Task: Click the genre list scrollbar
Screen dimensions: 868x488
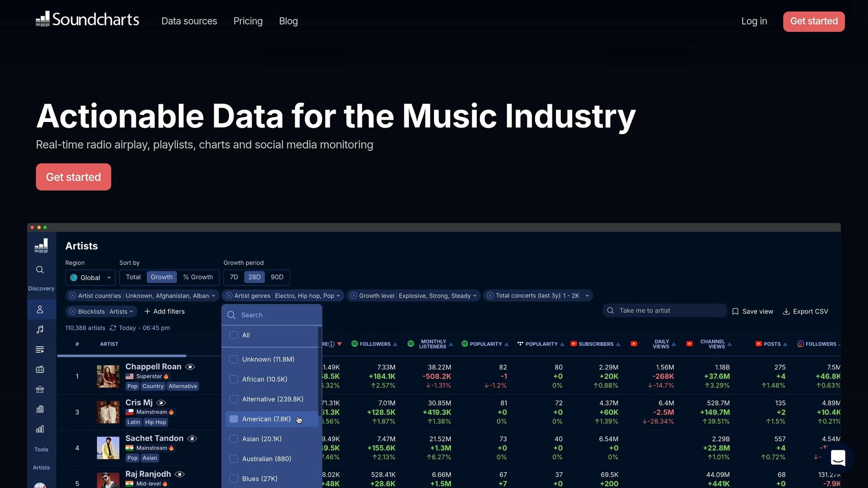Action: click(x=320, y=371)
